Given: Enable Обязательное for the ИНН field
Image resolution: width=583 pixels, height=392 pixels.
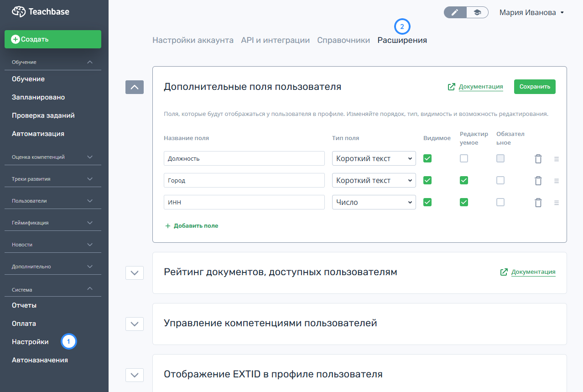Looking at the screenshot, I should [500, 202].
